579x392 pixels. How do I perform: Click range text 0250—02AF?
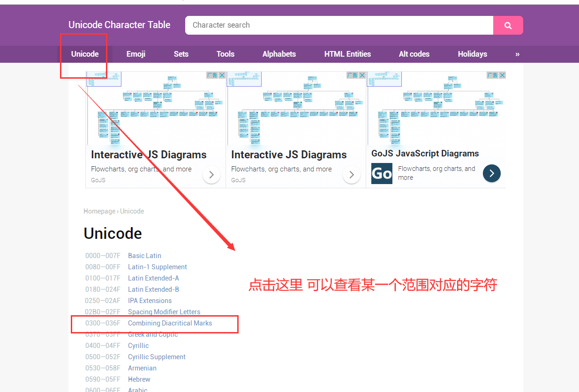pos(103,301)
